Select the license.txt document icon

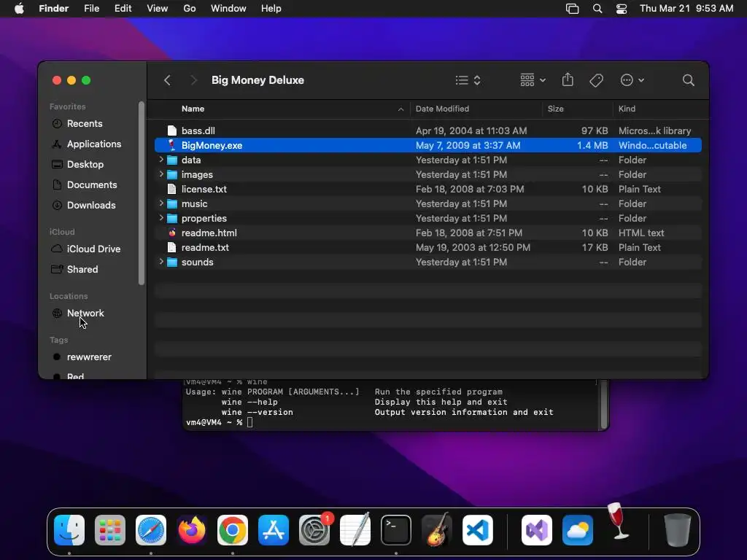pos(172,189)
